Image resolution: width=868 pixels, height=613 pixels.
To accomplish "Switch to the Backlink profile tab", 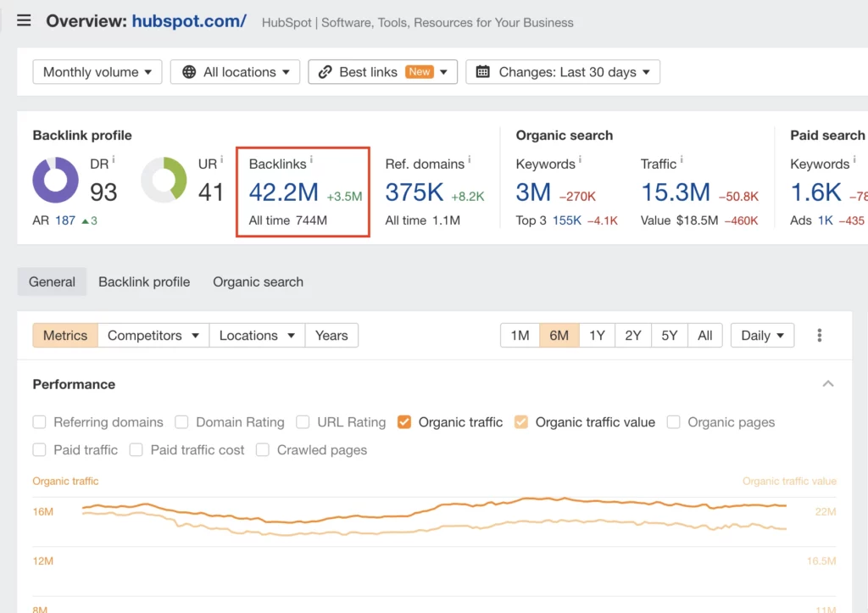I will pos(144,281).
